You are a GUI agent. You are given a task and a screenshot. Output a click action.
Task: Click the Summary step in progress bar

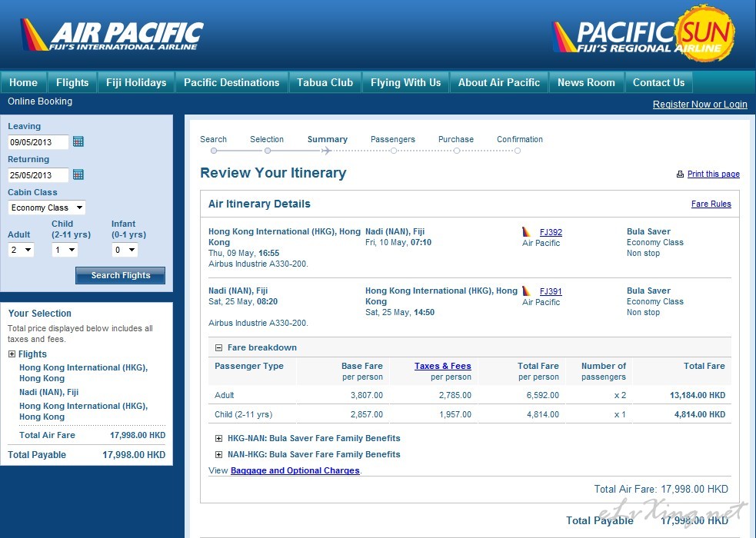tap(328, 144)
